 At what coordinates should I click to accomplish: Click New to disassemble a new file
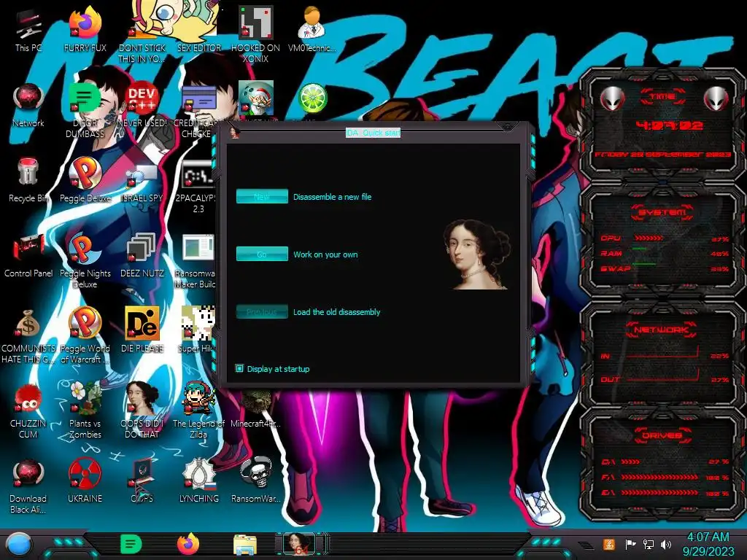point(262,196)
